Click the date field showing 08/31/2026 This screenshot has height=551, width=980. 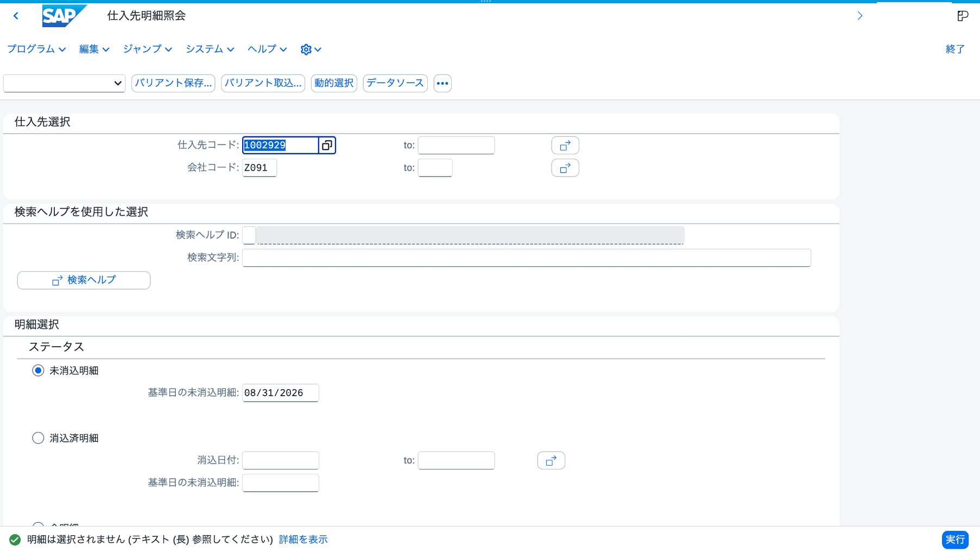click(x=280, y=393)
